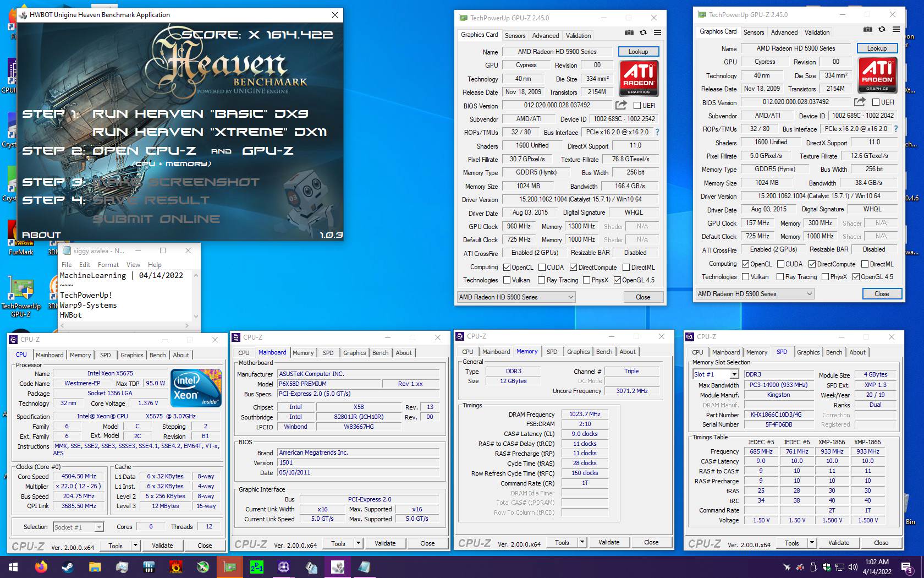Viewport: 924px width, 578px height.
Task: Expand Tools arrow in CPU-Z SPD window
Action: [812, 543]
